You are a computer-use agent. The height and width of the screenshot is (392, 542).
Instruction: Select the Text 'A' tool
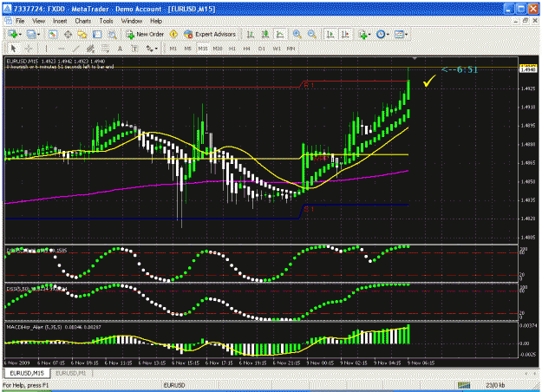120,49
